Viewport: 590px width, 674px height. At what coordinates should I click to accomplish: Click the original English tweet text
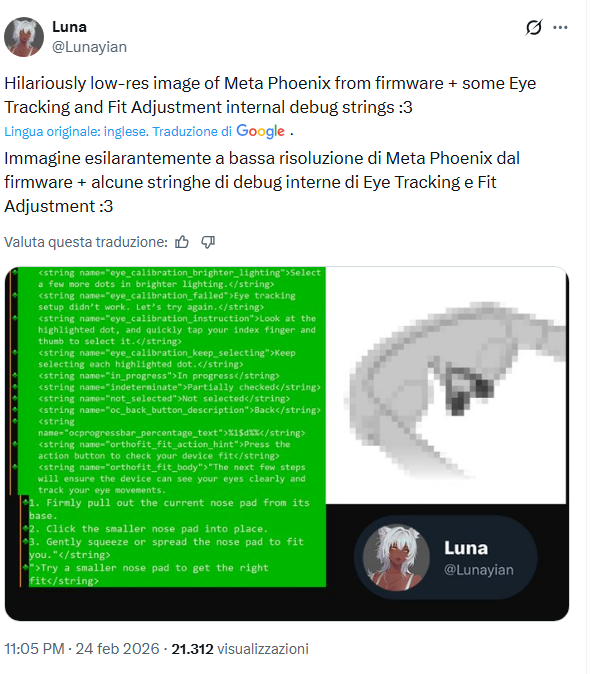(x=270, y=95)
